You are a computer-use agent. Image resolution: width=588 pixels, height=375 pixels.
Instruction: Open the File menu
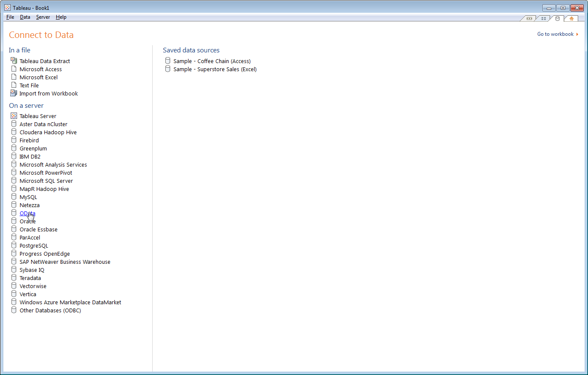[x=10, y=17]
